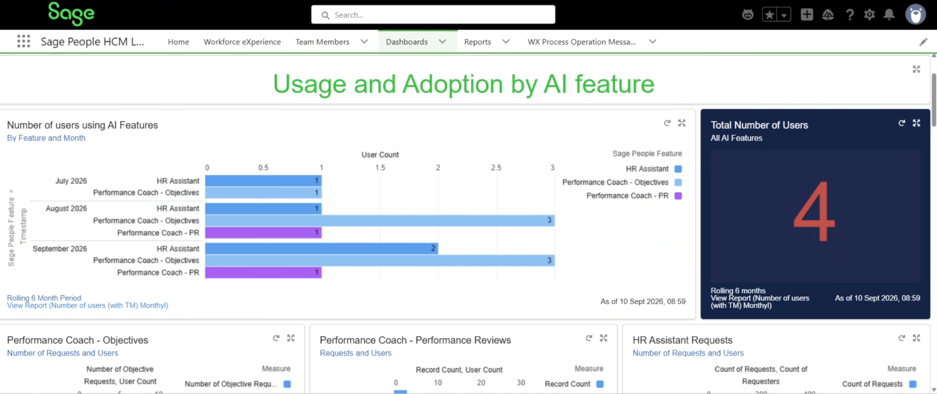This screenshot has height=394, width=937.
Task: Expand the Favorites list dropdown arrow
Action: [785, 15]
